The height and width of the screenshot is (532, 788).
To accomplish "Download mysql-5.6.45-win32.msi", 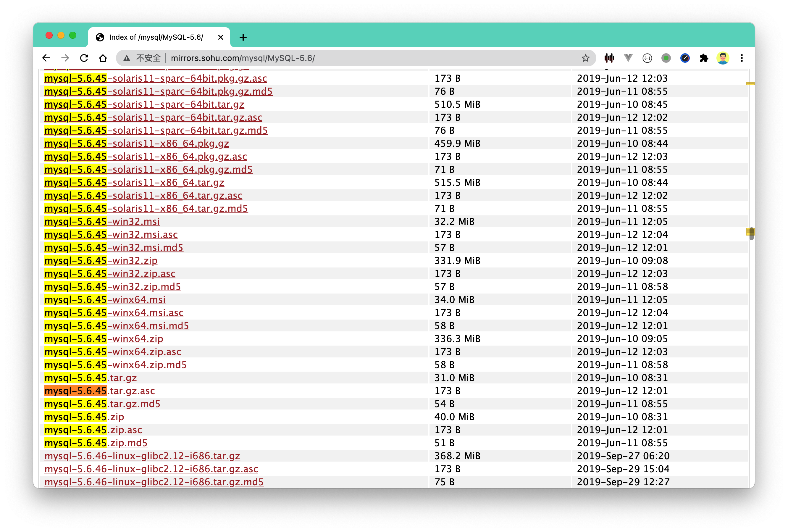I will coord(102,221).
